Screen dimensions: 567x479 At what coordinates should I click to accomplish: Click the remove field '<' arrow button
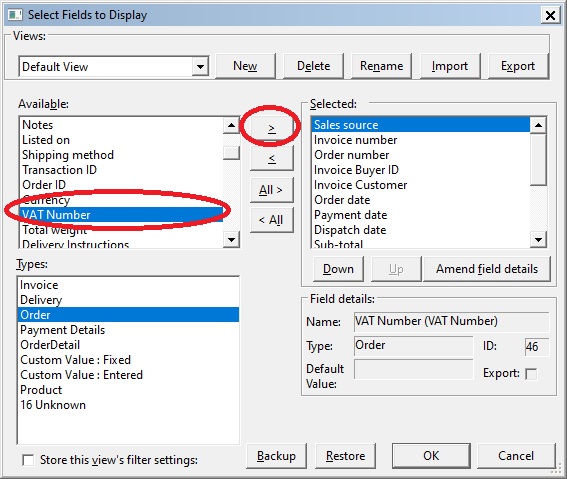point(271,158)
